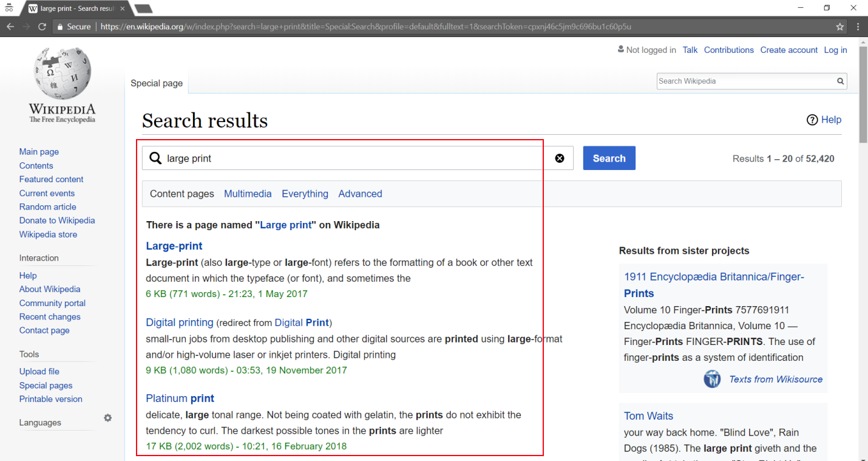Click Upload file under Tools
The width and height of the screenshot is (868, 461).
tap(39, 372)
